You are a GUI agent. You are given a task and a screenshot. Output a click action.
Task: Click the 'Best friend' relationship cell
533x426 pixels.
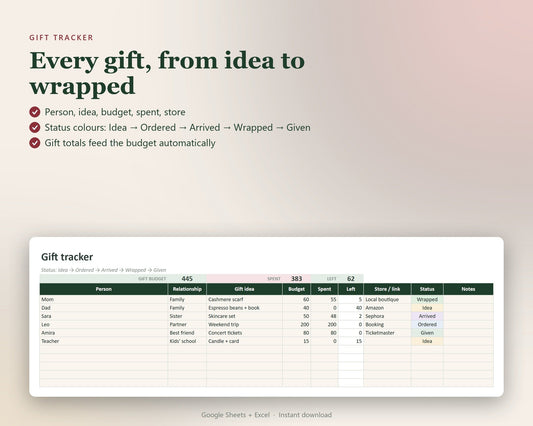coord(187,333)
